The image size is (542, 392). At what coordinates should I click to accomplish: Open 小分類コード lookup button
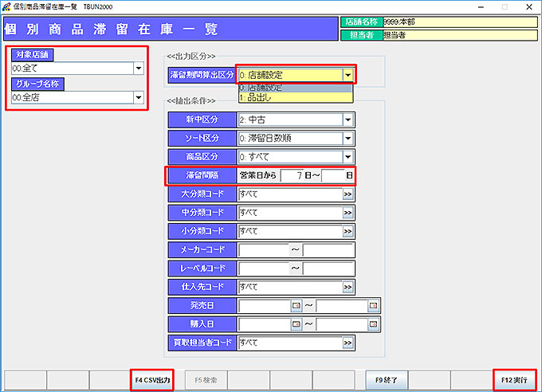tap(348, 231)
